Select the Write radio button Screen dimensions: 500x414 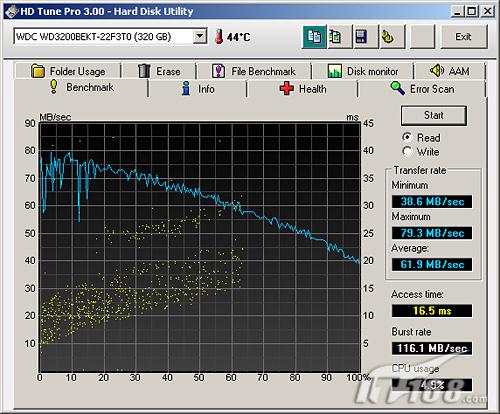(x=407, y=152)
